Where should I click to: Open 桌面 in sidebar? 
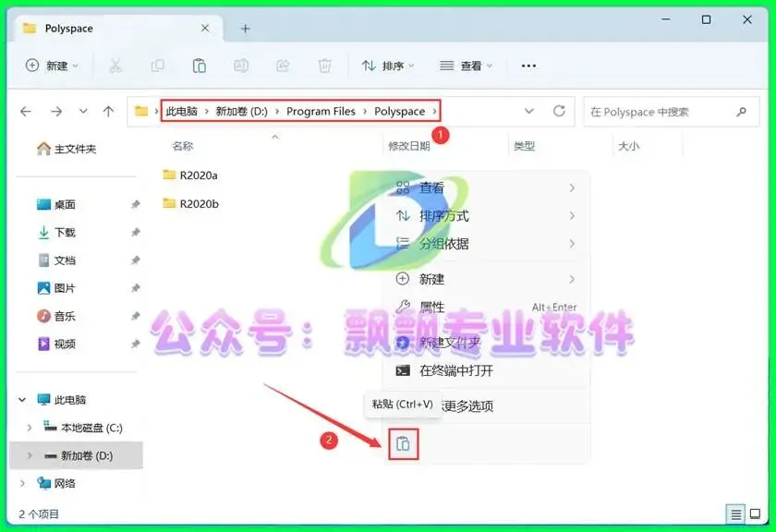[x=56, y=204]
